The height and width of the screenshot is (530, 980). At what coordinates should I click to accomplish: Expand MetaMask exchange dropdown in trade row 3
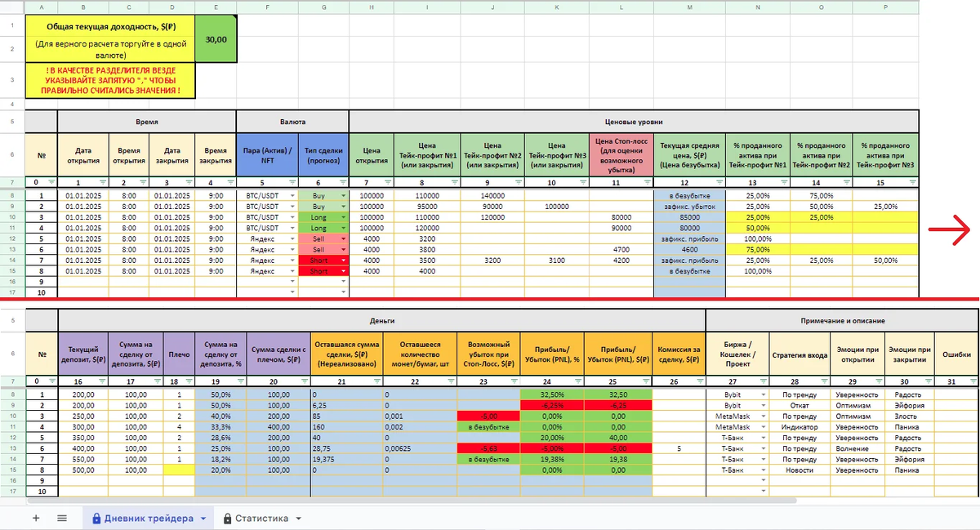[763, 416]
